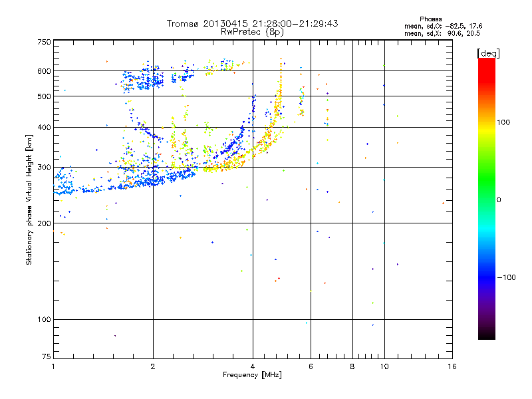Click the colorbar tick label '-100'
The image size is (532, 399).
pyautogui.click(x=507, y=277)
